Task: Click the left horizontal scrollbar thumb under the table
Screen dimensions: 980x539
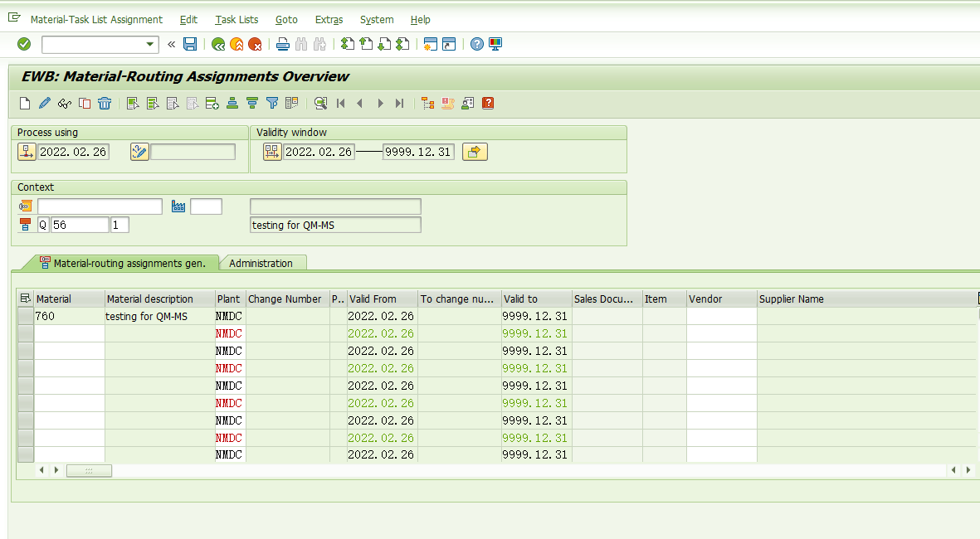Action: tap(89, 470)
